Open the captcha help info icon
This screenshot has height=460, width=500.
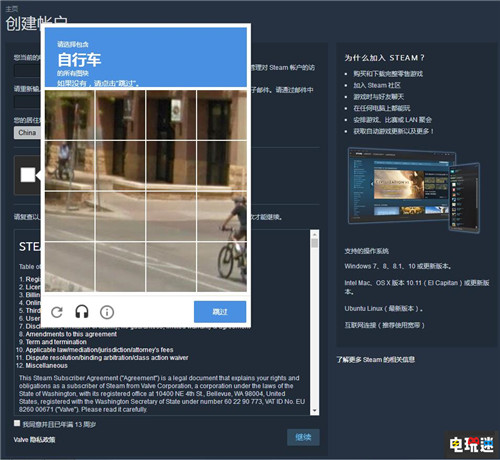pos(107,312)
